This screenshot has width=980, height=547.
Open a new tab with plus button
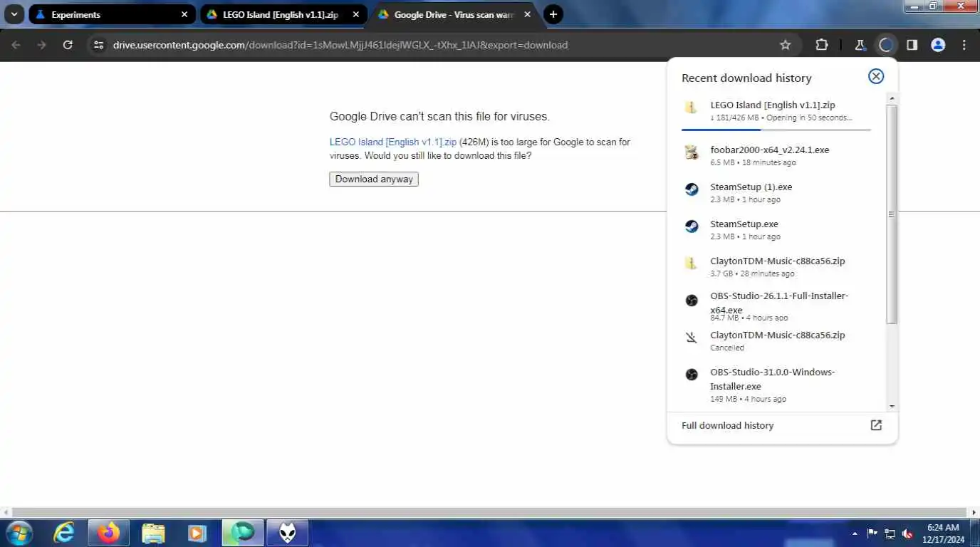(553, 14)
